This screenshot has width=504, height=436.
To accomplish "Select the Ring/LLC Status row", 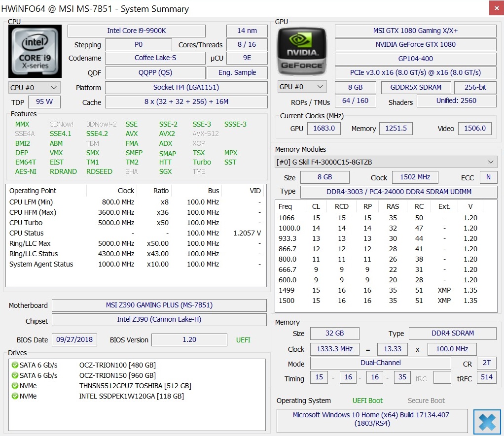I will (x=136, y=254).
